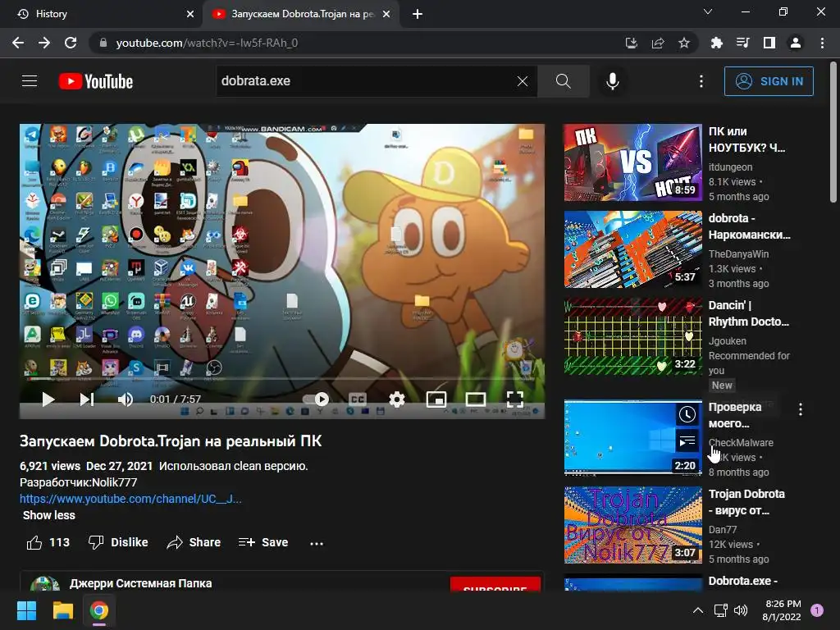The image size is (840, 630).
Task: Select the Запускаем Dobrota.Trojan tab
Action: coord(300,14)
